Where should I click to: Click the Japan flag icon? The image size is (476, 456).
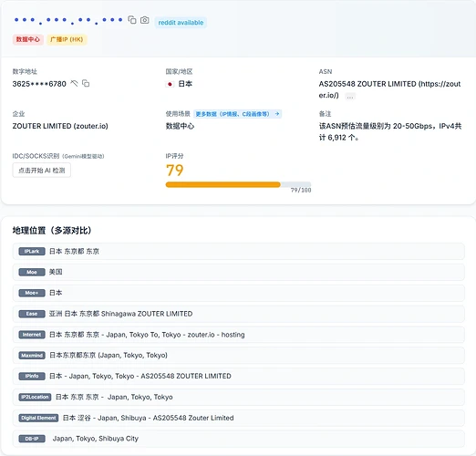(170, 84)
